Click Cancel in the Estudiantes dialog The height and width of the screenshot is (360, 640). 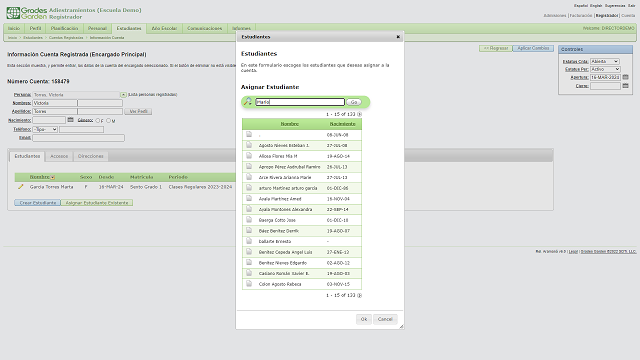click(x=385, y=319)
